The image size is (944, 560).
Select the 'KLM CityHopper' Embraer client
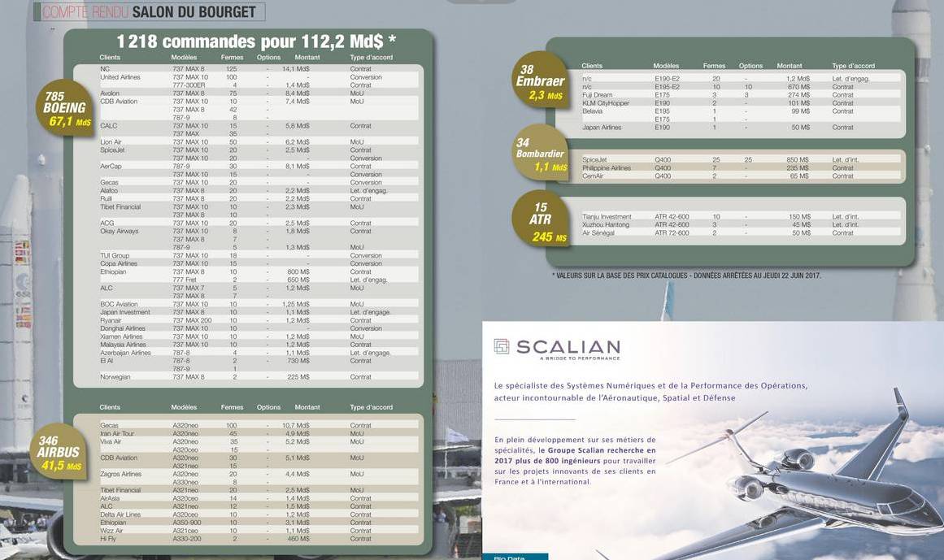(606, 103)
